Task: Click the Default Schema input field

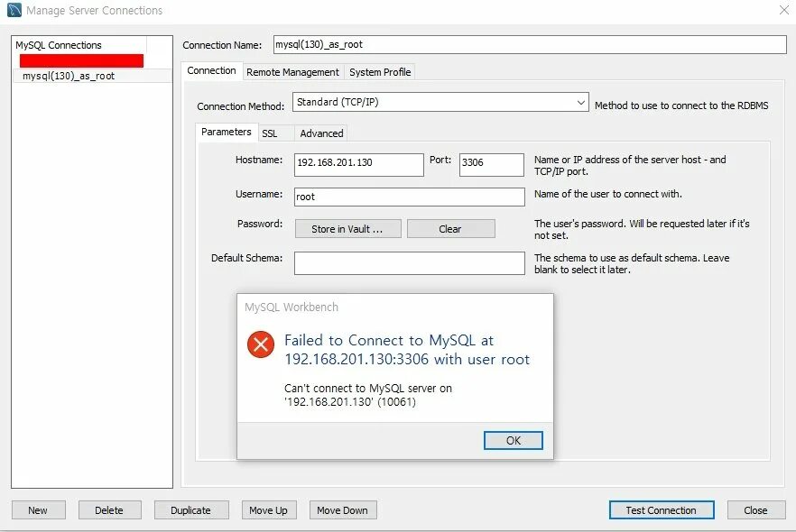Action: click(x=409, y=263)
